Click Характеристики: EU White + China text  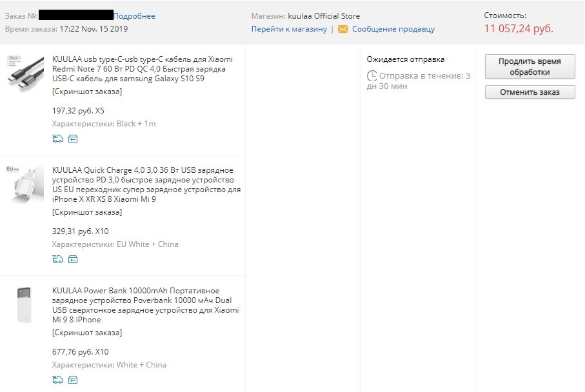click(x=115, y=244)
